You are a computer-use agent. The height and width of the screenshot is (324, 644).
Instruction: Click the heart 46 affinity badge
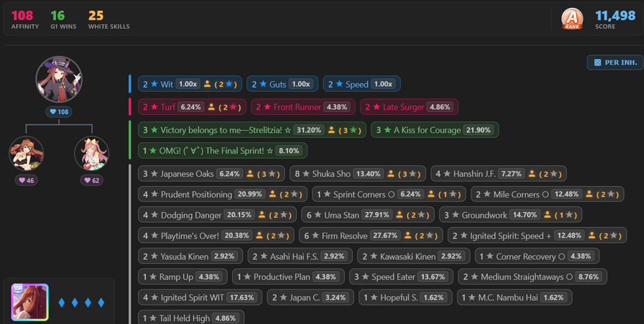click(x=26, y=181)
